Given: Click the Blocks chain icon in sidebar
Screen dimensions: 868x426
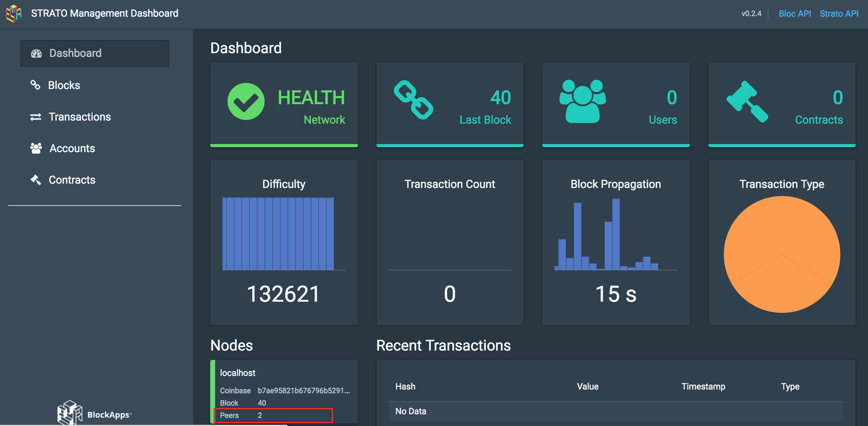Looking at the screenshot, I should [35, 85].
